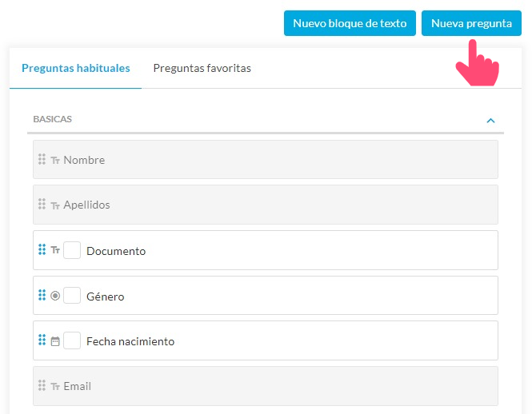Select the Preguntas habituales tab
The image size is (532, 414).
[76, 69]
